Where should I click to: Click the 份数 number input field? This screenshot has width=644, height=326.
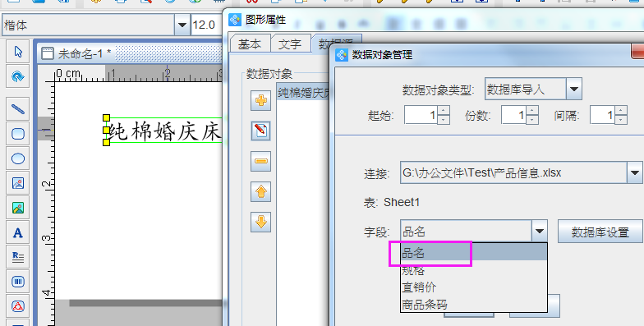(x=514, y=115)
